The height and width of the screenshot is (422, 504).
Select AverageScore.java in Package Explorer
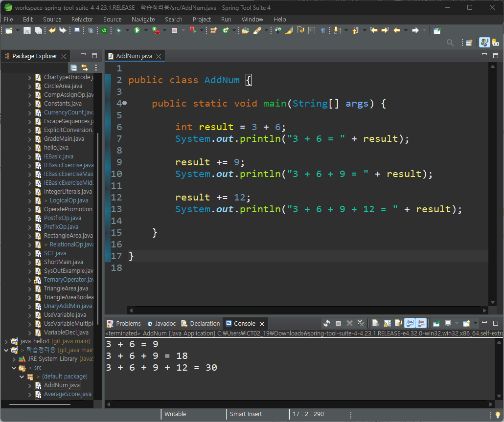(68, 394)
